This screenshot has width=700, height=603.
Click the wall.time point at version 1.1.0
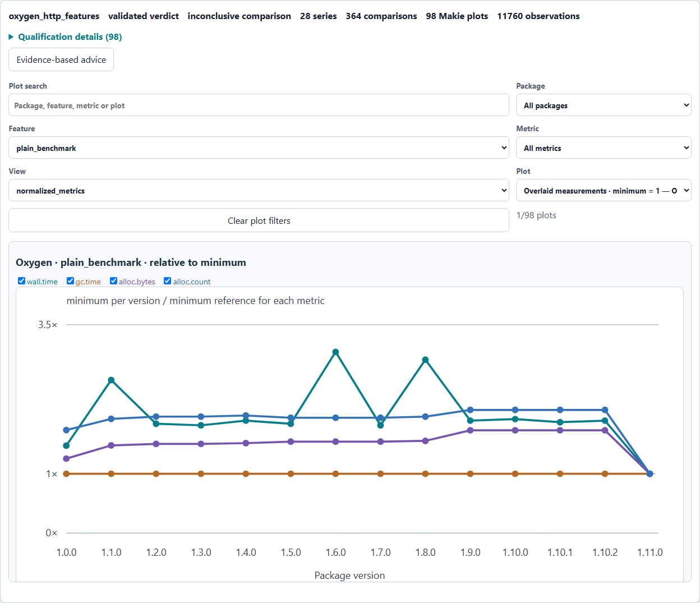tap(111, 380)
